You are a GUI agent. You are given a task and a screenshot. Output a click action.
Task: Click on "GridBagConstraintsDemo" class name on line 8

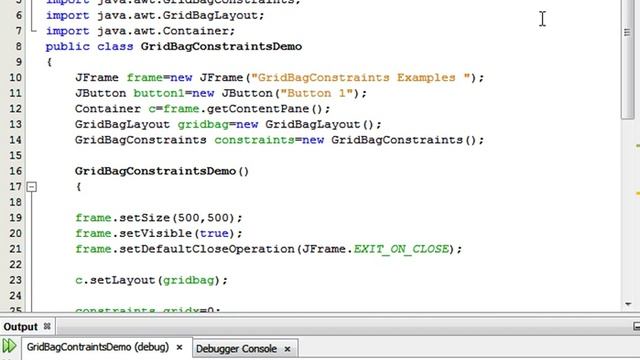tap(221, 47)
